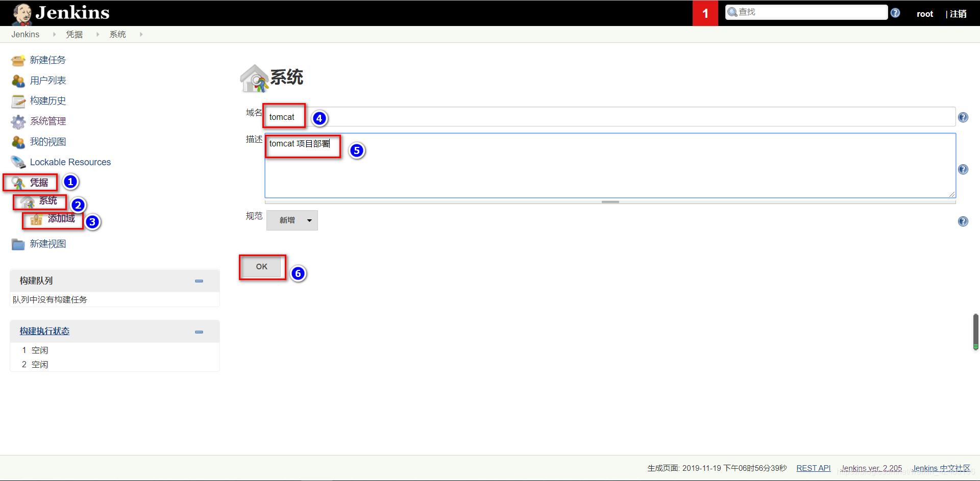Image resolution: width=980 pixels, height=481 pixels.
Task: Click the description textarea resize bar
Action: coord(610,202)
